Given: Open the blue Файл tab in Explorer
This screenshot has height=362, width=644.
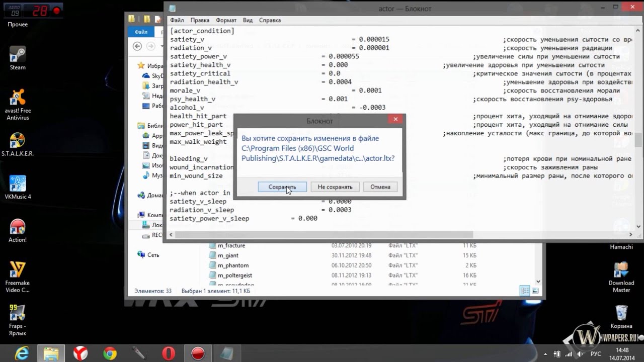Looking at the screenshot, I should click(141, 32).
